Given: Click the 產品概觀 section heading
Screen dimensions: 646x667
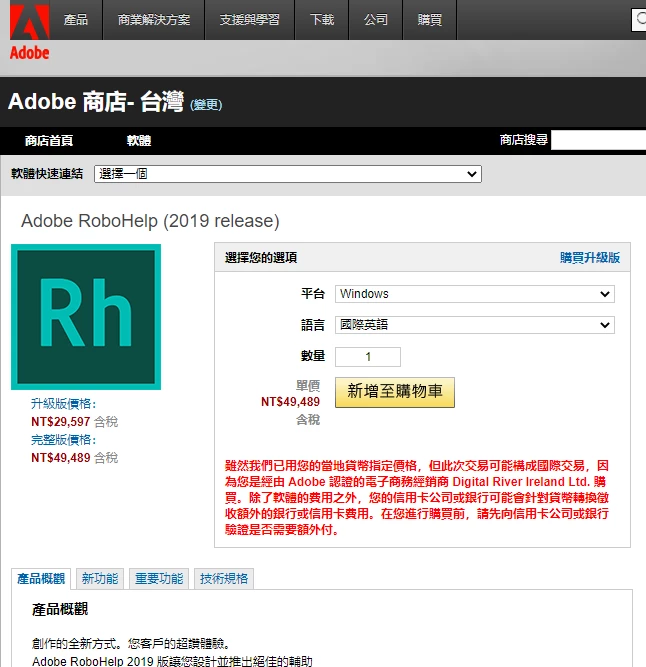Looking at the screenshot, I should click(60, 609).
